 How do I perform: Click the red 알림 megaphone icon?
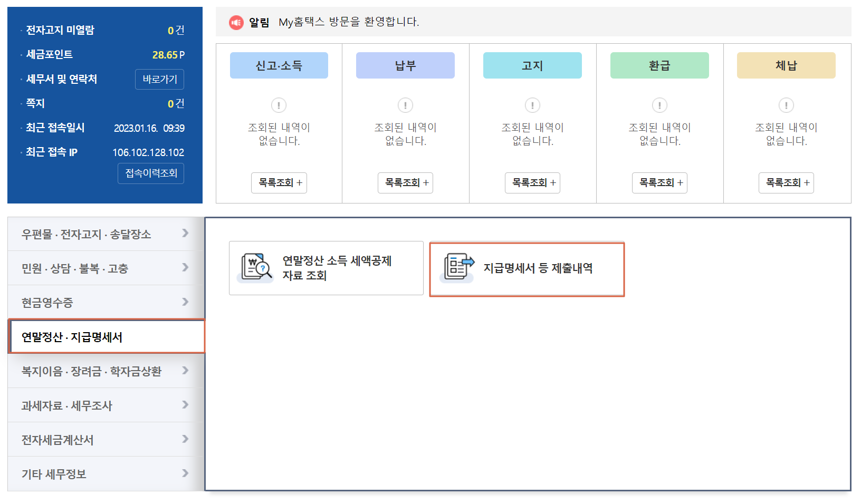tap(236, 22)
